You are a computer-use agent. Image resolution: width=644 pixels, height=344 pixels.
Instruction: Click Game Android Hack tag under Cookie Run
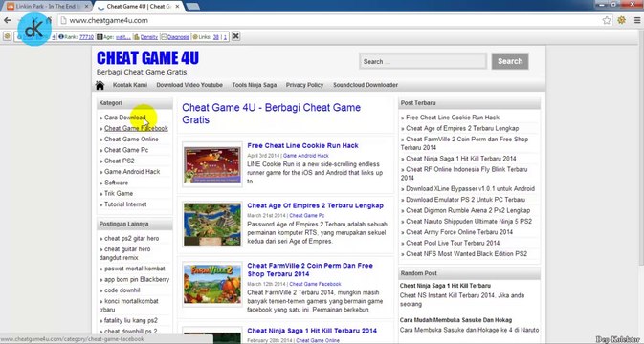click(x=306, y=156)
